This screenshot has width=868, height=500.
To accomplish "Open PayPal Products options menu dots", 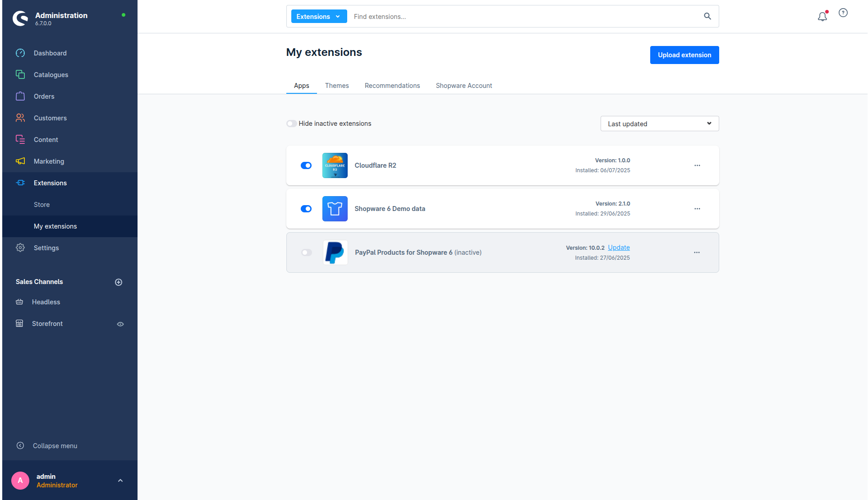I will [x=697, y=252].
